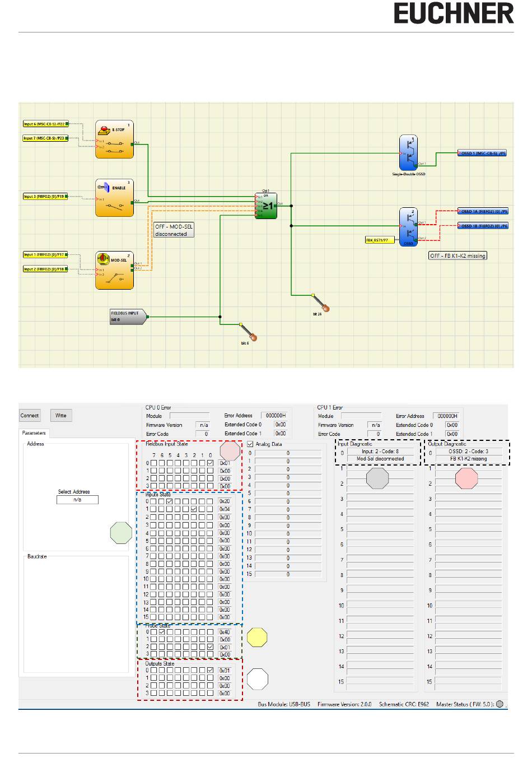This screenshot has height=772, width=532.
Task: Click the Write button
Action: (61, 416)
